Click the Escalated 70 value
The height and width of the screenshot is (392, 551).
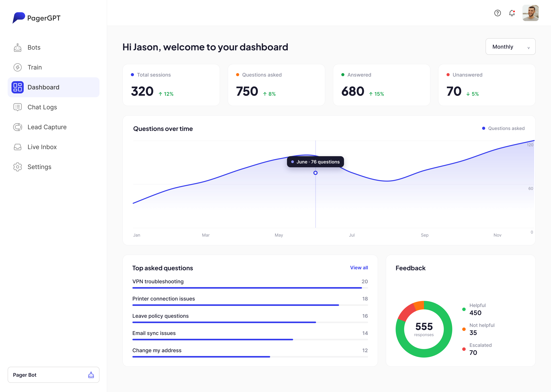click(473, 353)
